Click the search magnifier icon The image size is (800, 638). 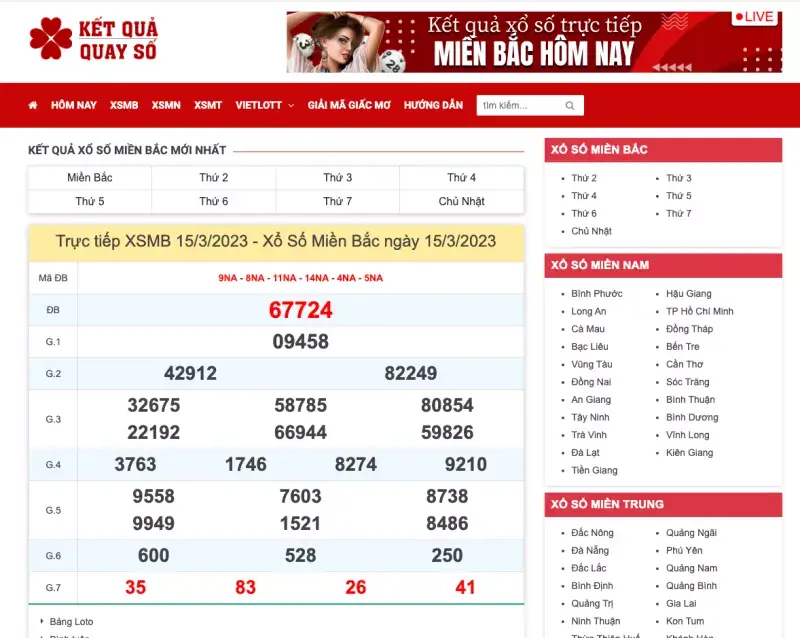click(x=570, y=105)
